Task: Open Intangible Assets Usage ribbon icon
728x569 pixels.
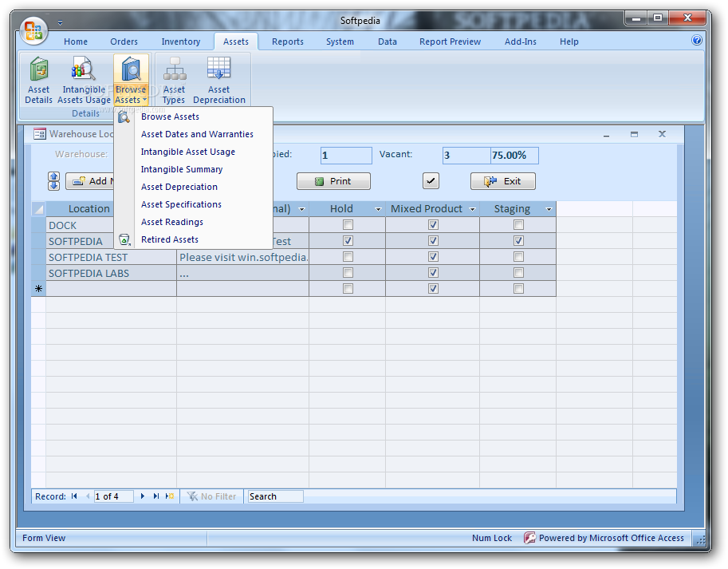Action: pos(84,80)
